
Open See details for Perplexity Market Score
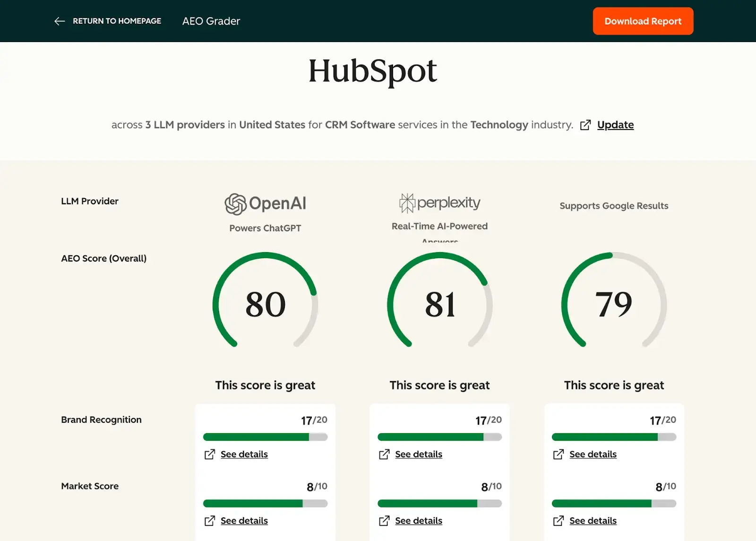(419, 521)
